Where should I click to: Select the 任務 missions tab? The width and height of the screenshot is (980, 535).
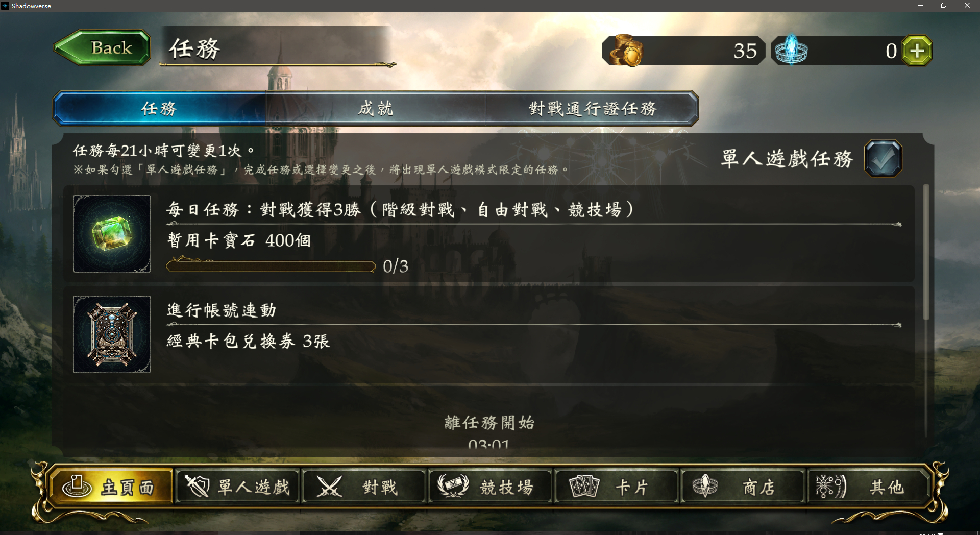click(159, 108)
